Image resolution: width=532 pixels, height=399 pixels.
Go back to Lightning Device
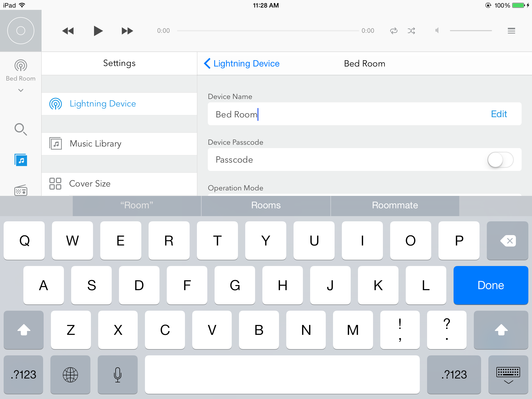tap(242, 64)
